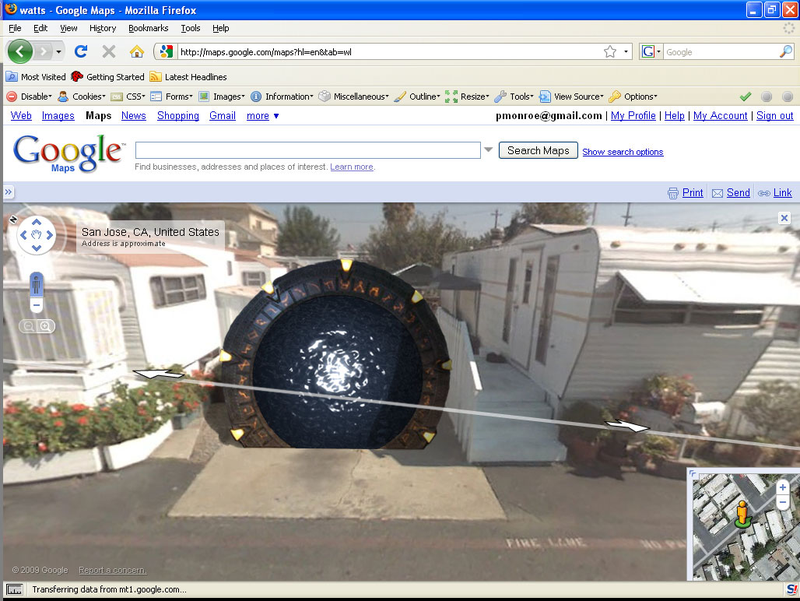The width and height of the screenshot is (800, 601).
Task: Open the My Account link
Action: click(720, 116)
